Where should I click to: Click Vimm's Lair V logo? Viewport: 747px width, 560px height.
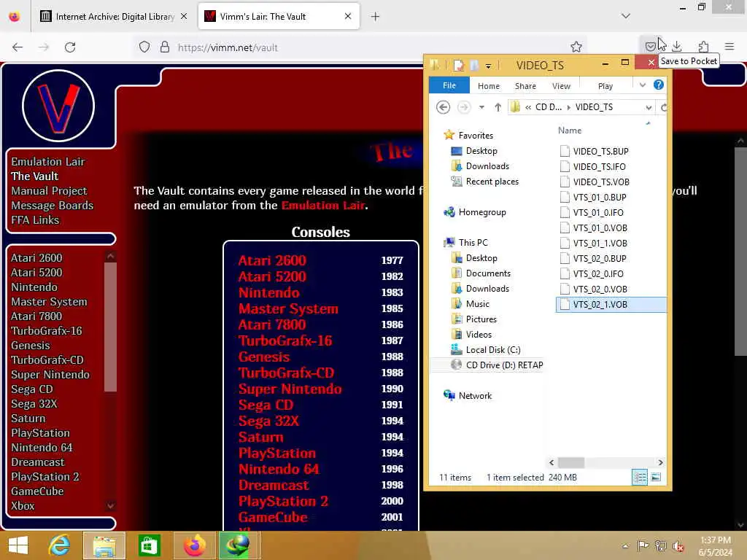coord(58,106)
